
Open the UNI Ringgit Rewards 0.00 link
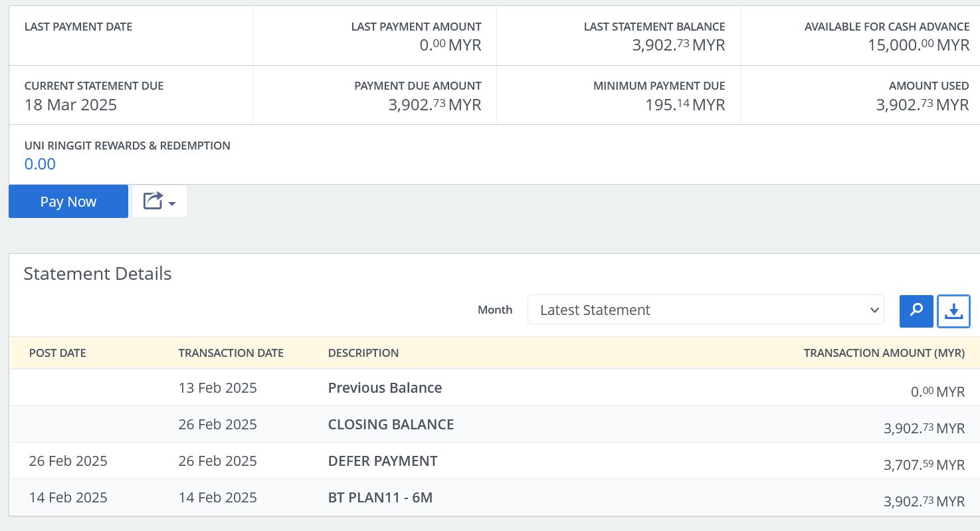click(x=40, y=164)
